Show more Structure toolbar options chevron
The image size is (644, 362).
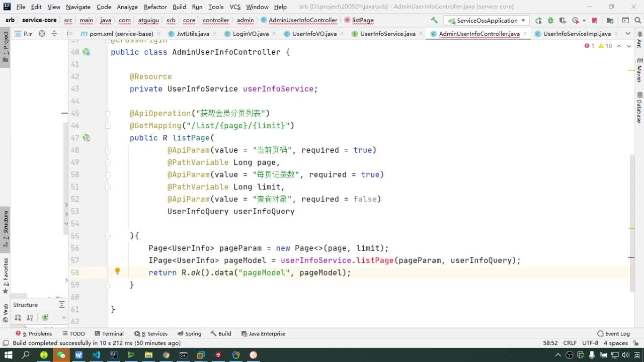63,317
